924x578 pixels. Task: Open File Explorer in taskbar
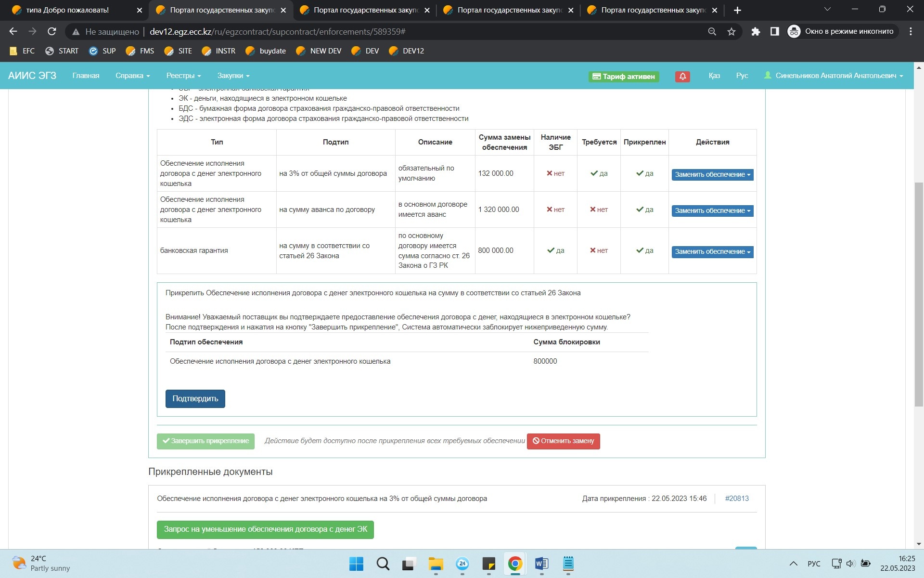[436, 564]
